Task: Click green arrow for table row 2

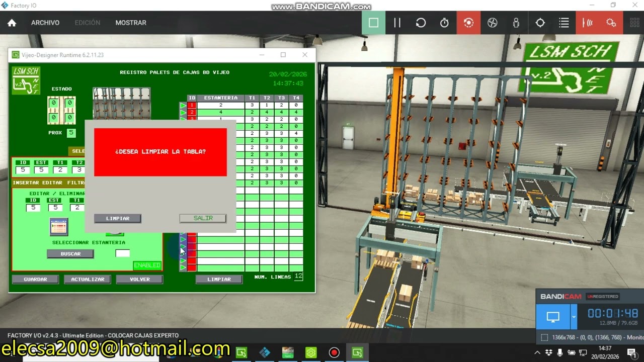Action: tap(183, 113)
